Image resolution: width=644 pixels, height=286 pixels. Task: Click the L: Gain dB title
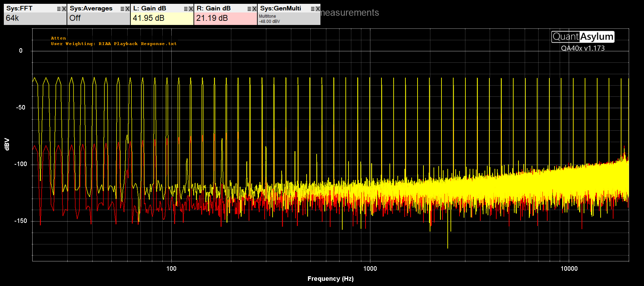149,8
